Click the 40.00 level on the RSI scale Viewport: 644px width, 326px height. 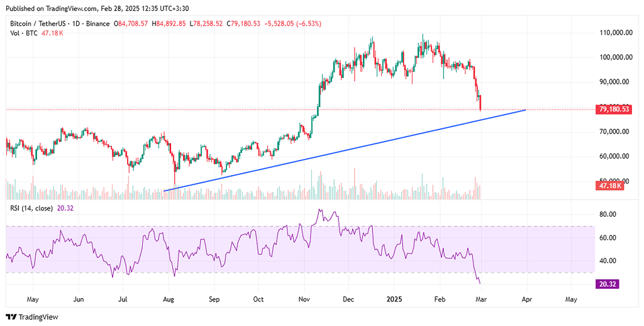[607, 261]
